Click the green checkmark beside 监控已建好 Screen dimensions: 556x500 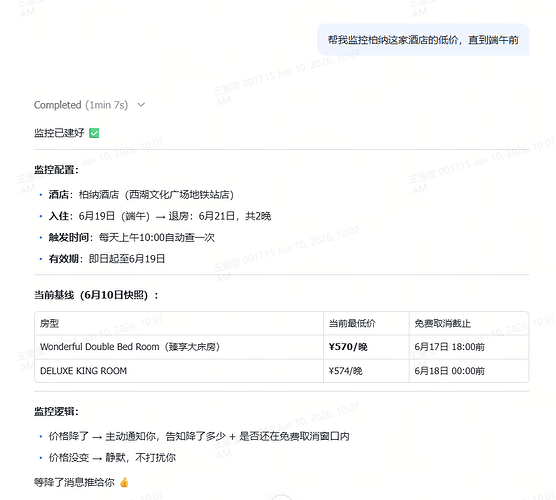[x=94, y=133]
